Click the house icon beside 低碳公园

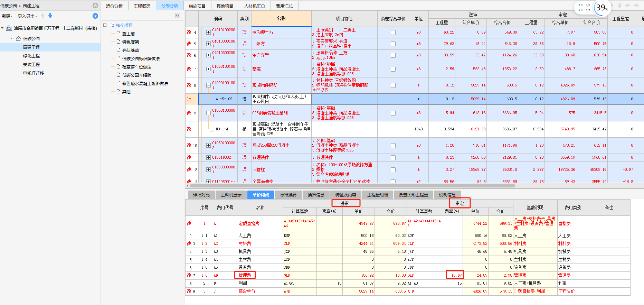18,38
